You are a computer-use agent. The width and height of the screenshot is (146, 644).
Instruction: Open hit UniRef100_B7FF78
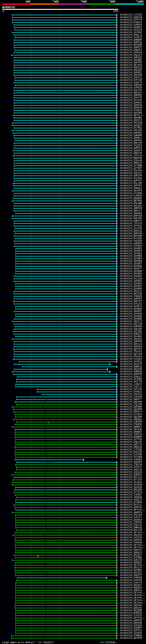coord(131,20)
